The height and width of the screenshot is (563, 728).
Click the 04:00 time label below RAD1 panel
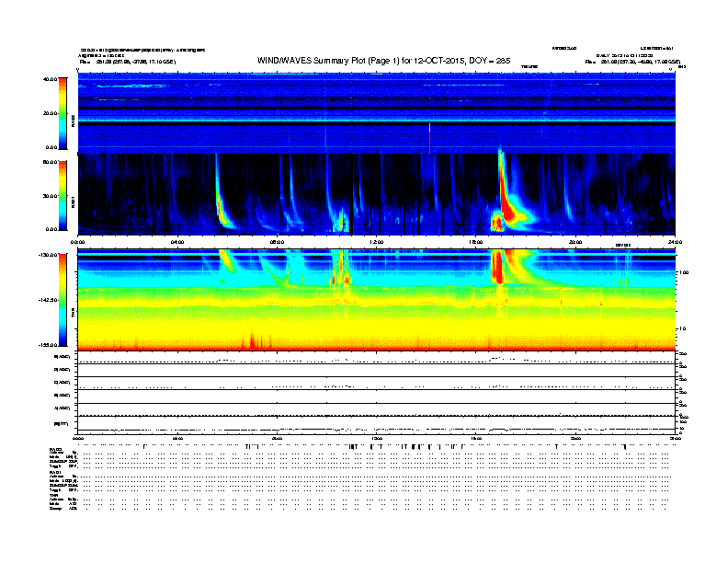[177, 242]
